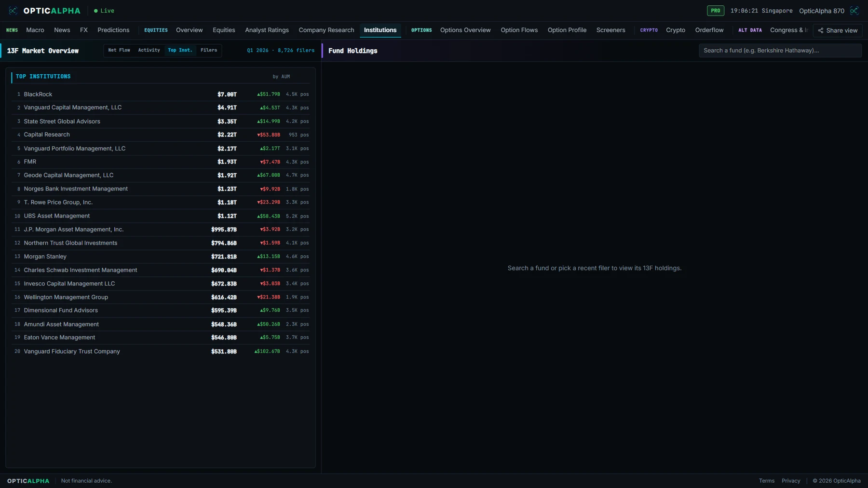Click the OpticAlpha logo icon
Screen dimensions: 868x488
[x=13, y=11]
